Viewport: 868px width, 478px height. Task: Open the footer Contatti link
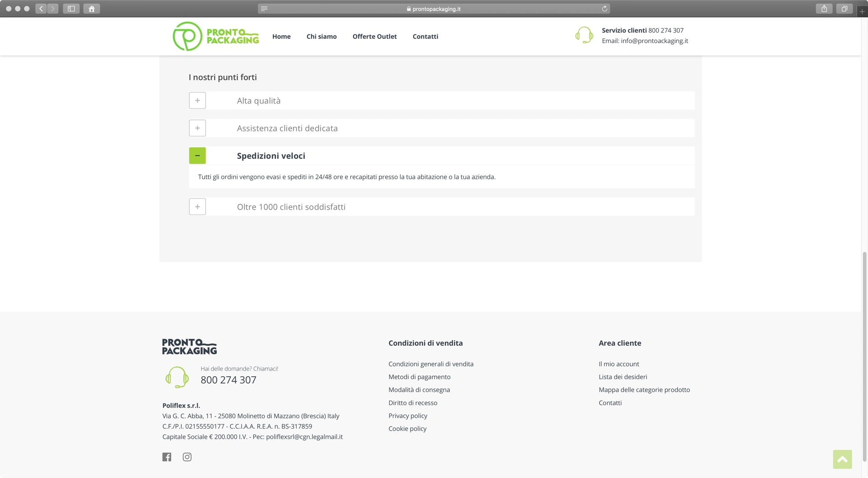coord(610,403)
